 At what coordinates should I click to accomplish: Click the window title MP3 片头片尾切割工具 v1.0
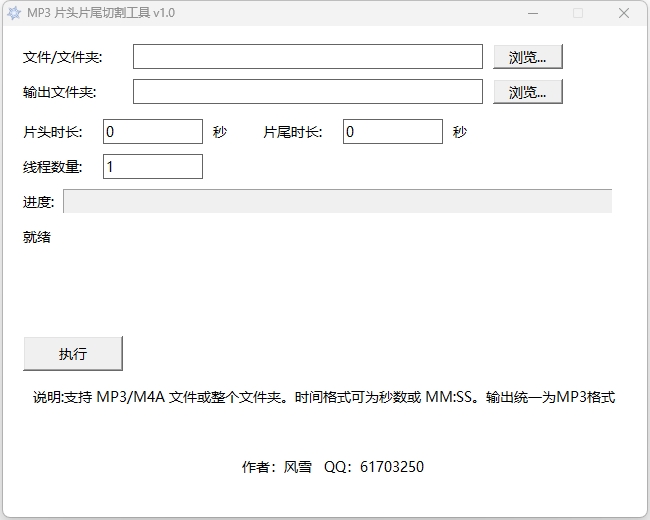101,13
